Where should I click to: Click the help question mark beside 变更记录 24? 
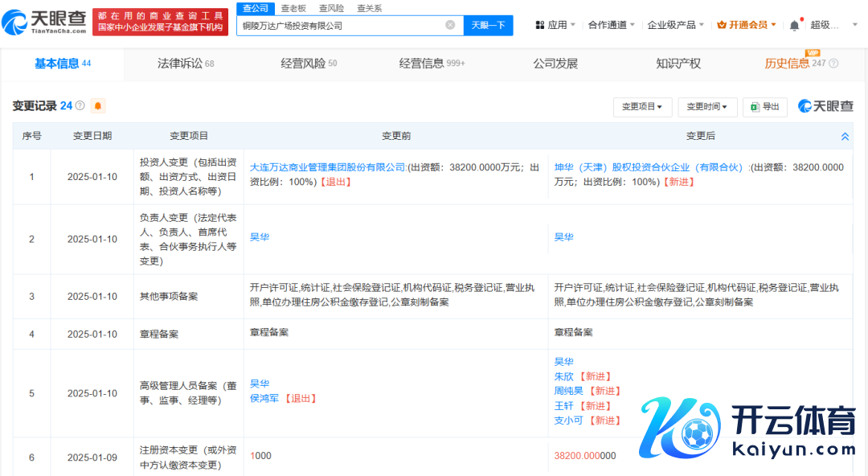point(80,106)
